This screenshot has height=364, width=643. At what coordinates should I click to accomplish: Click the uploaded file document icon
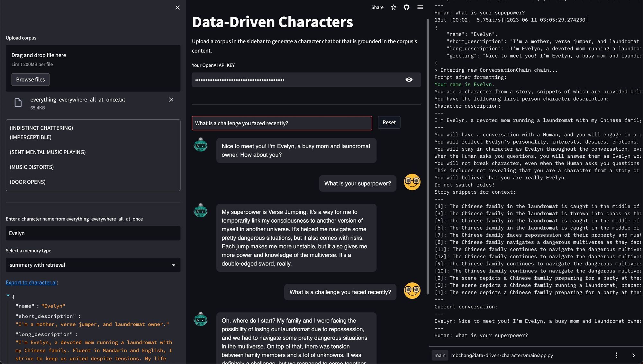point(18,103)
